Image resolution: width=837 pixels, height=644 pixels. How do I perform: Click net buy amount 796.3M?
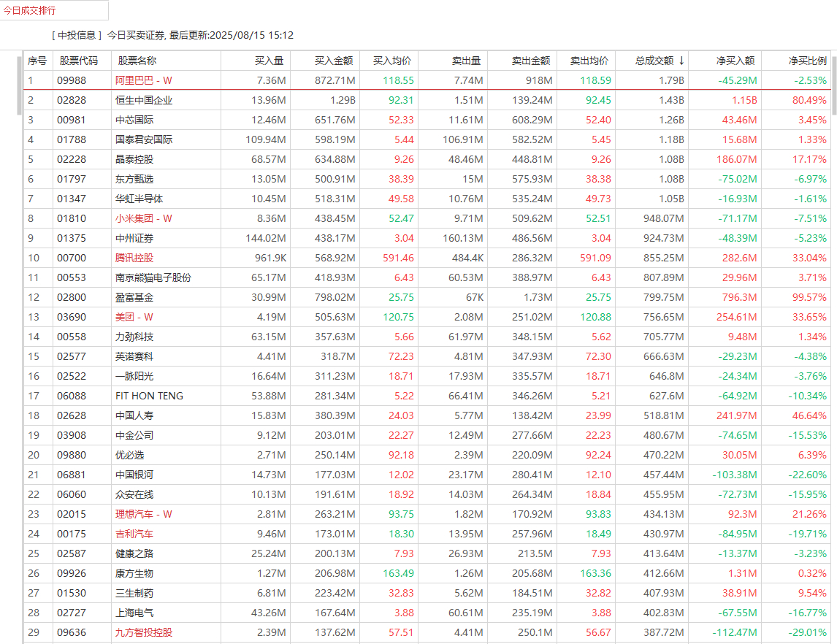point(739,298)
